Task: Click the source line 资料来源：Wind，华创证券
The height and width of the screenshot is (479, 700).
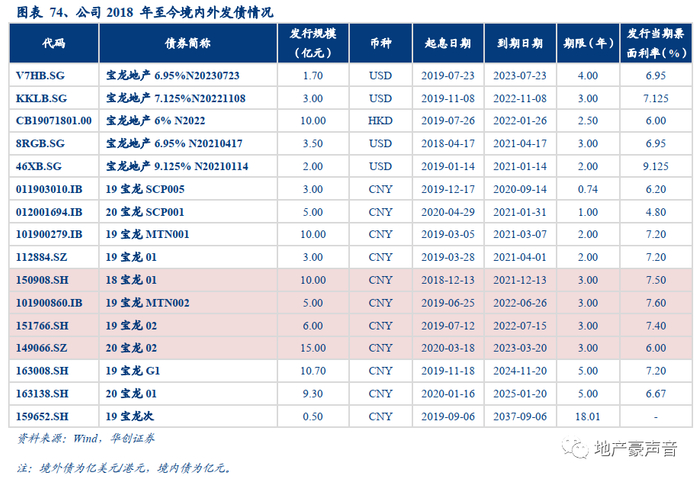Action: [x=86, y=438]
